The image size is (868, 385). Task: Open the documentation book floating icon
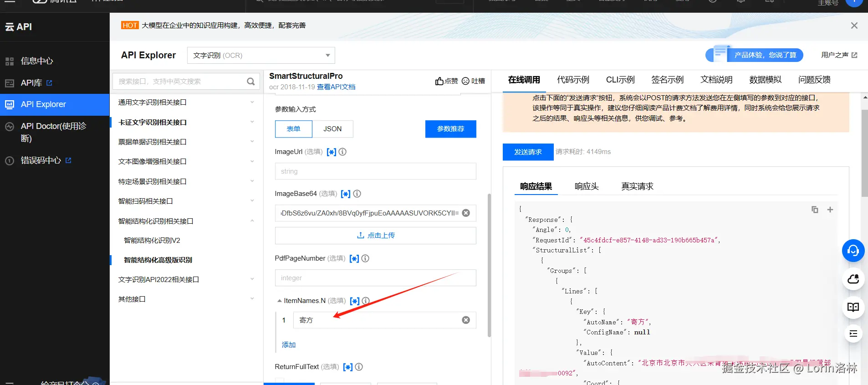tap(853, 307)
